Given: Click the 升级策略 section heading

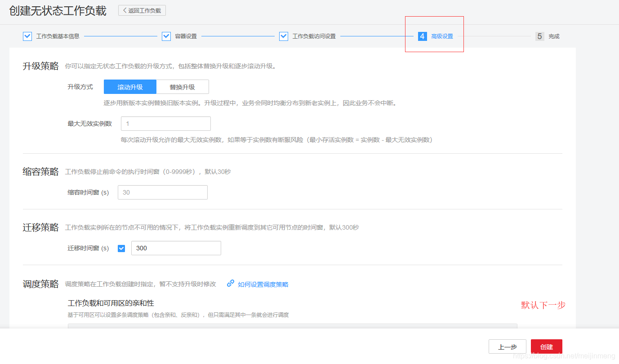Looking at the screenshot, I should [x=41, y=66].
